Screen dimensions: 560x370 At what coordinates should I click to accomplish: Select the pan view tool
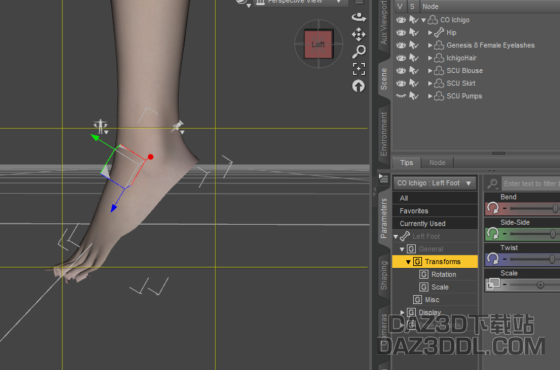359,34
